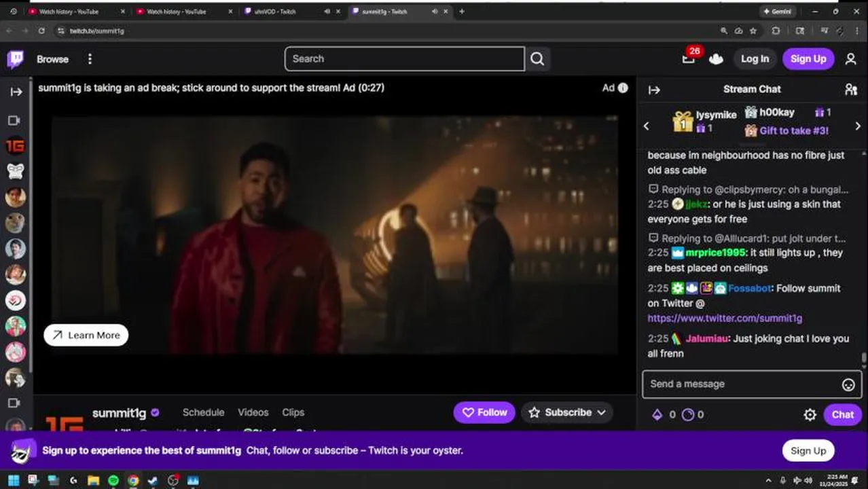Click the Jalumiau username in chat
This screenshot has width=868, height=489.
(707, 338)
